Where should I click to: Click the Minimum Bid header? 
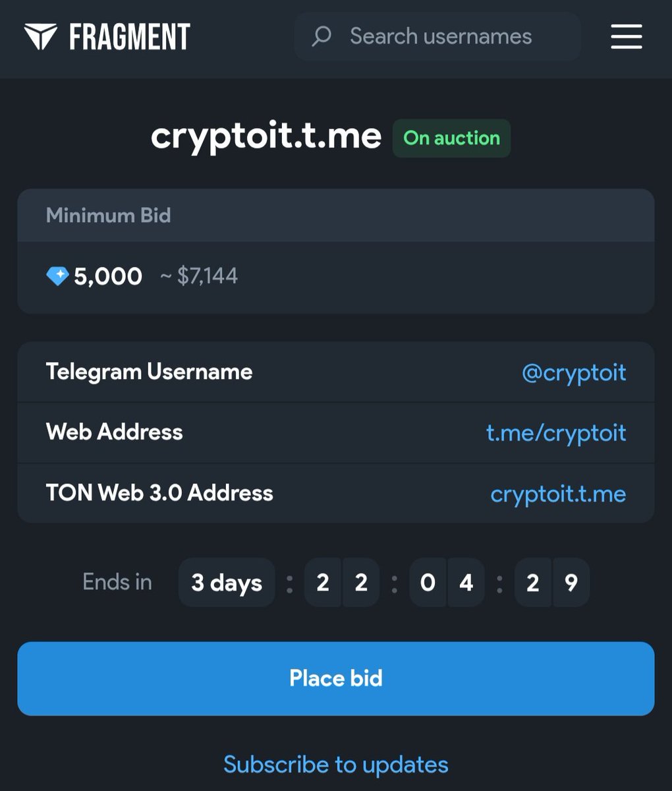pyautogui.click(x=109, y=216)
